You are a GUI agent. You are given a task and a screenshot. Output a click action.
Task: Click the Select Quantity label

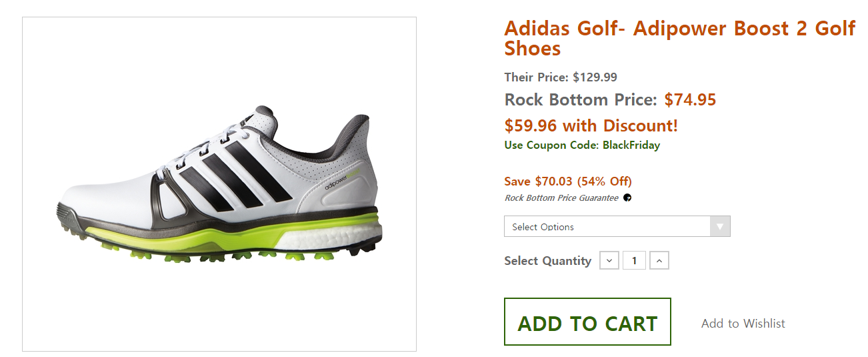click(547, 261)
